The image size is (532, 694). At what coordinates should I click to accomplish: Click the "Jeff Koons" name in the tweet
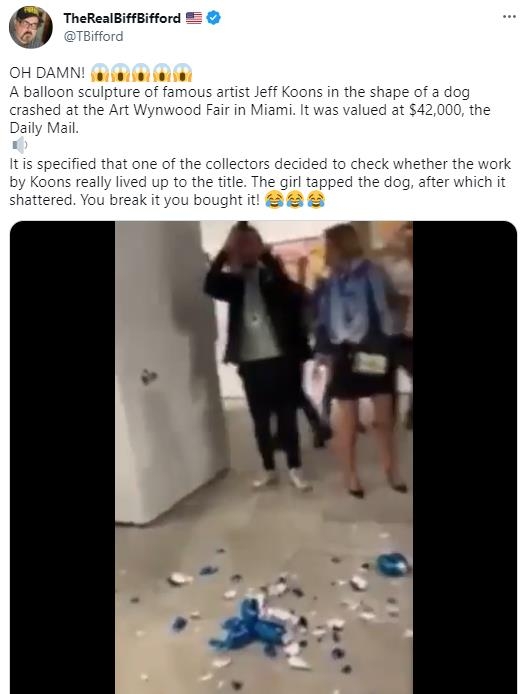click(289, 92)
